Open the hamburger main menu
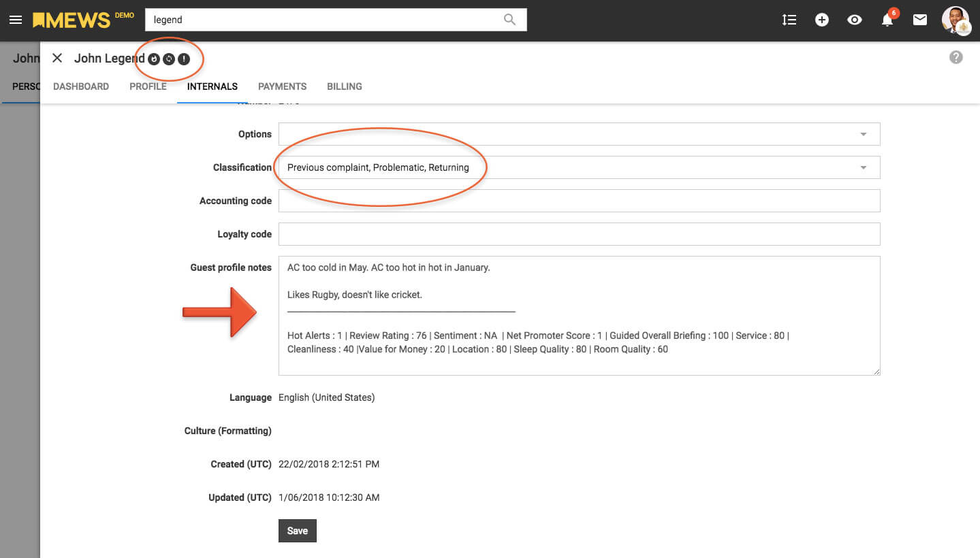This screenshot has width=980, height=558. click(16, 20)
